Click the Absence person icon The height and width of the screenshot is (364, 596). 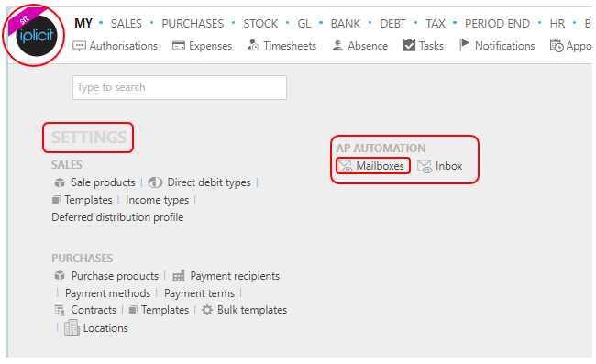coord(337,46)
